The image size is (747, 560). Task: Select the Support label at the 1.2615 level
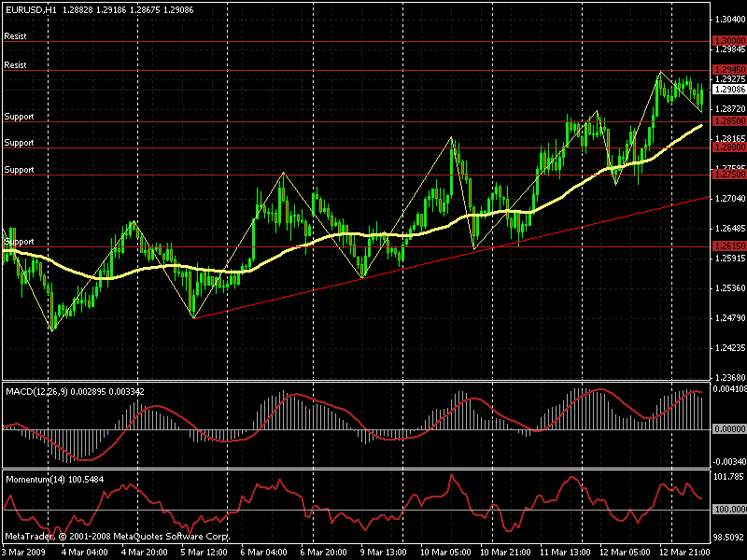[20, 242]
